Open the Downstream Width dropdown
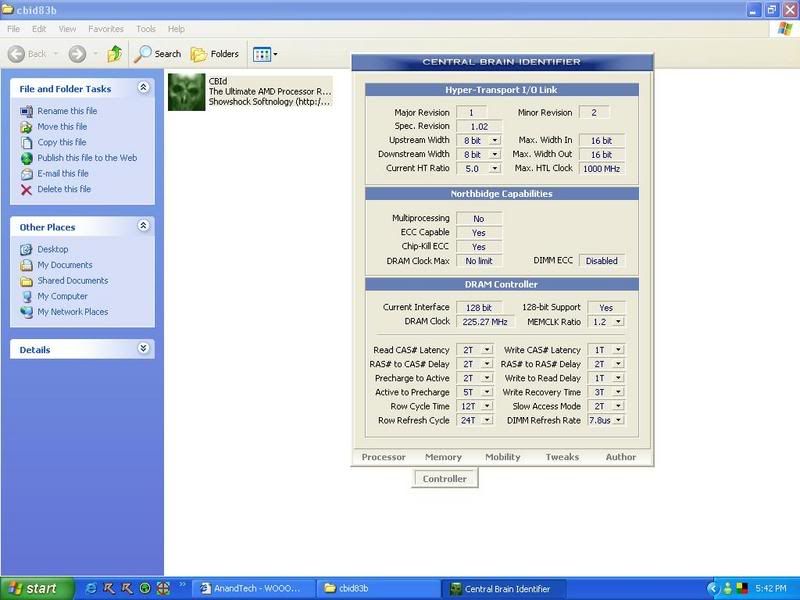 494,155
